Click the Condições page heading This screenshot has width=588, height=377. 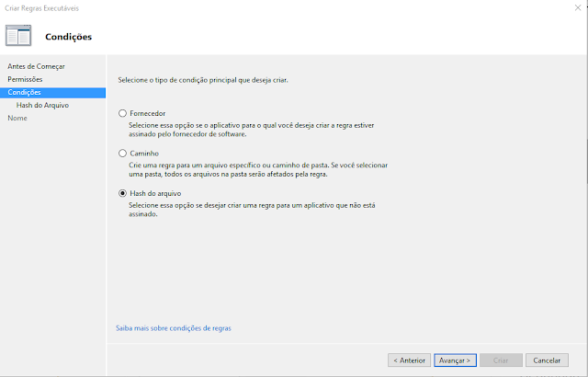click(69, 37)
